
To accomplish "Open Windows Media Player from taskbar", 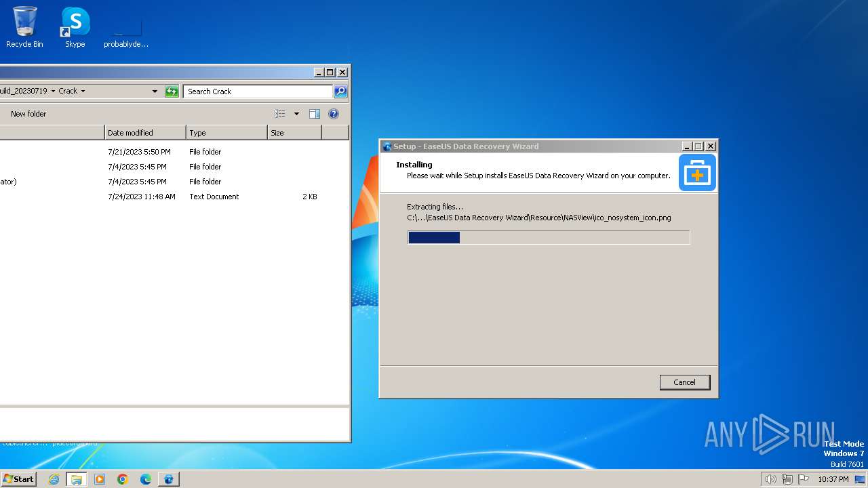I will click(100, 479).
